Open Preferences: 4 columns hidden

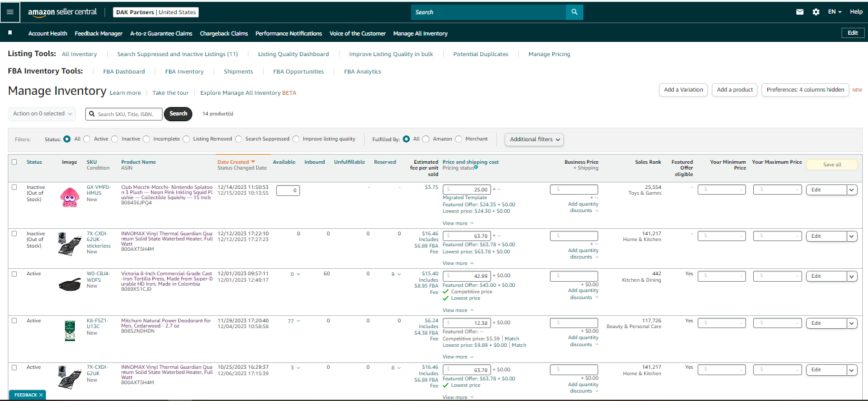coord(805,90)
